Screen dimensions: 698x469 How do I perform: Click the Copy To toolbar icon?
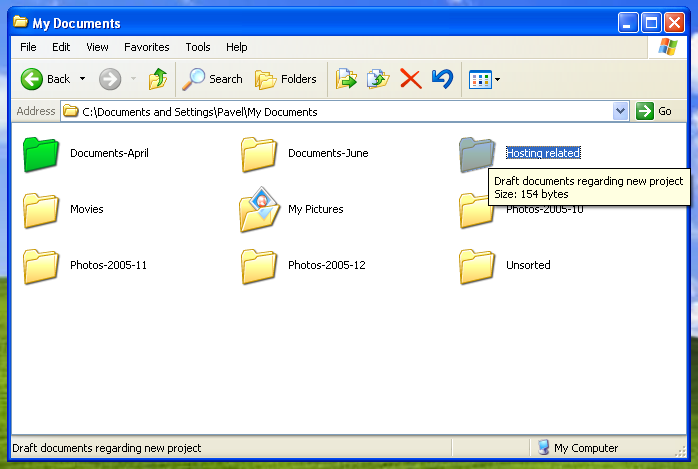click(x=378, y=79)
